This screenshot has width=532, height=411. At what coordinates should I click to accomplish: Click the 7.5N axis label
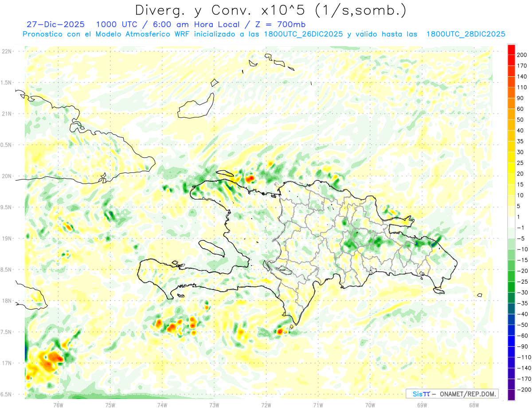[x=6, y=332]
